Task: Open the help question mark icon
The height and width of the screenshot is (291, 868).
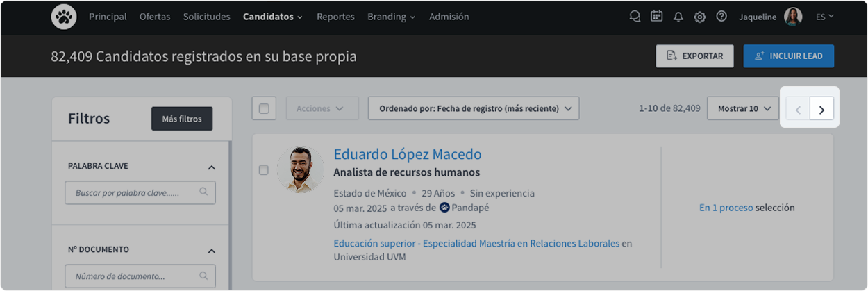Action: 721,17
